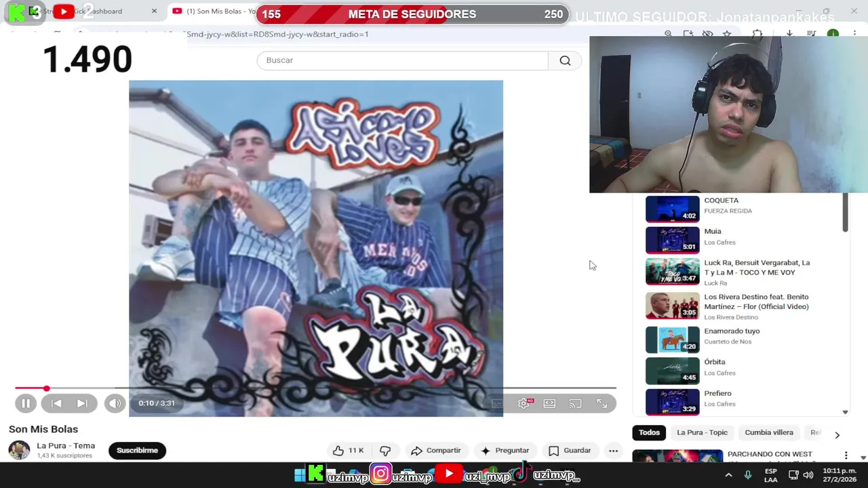Viewport: 868px width, 488px height.
Task: Select the La Pura - Topic chip
Action: (x=702, y=432)
